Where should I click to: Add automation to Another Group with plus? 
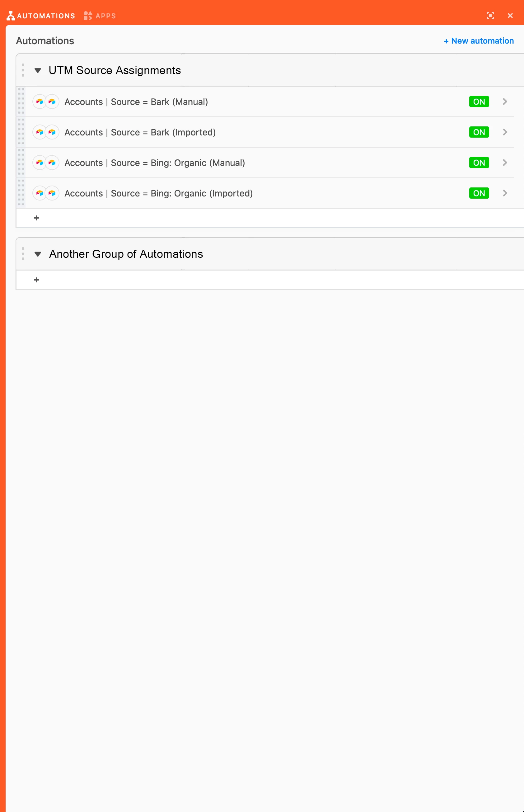point(36,280)
